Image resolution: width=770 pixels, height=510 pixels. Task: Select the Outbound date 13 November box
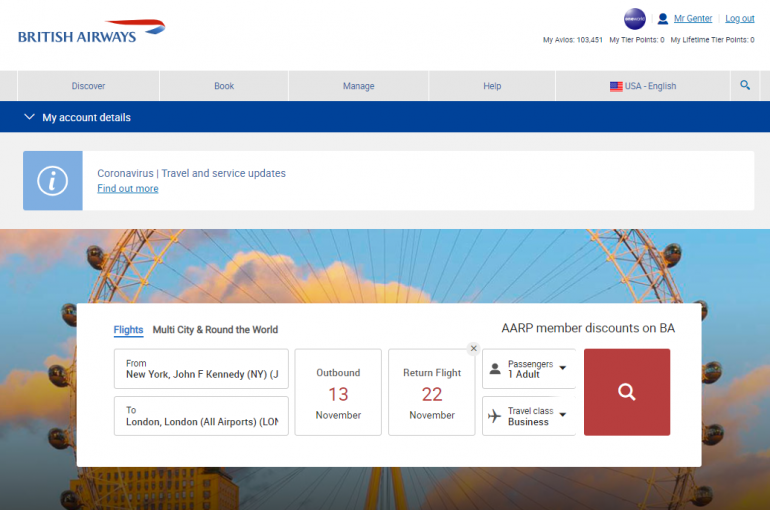[x=338, y=392]
